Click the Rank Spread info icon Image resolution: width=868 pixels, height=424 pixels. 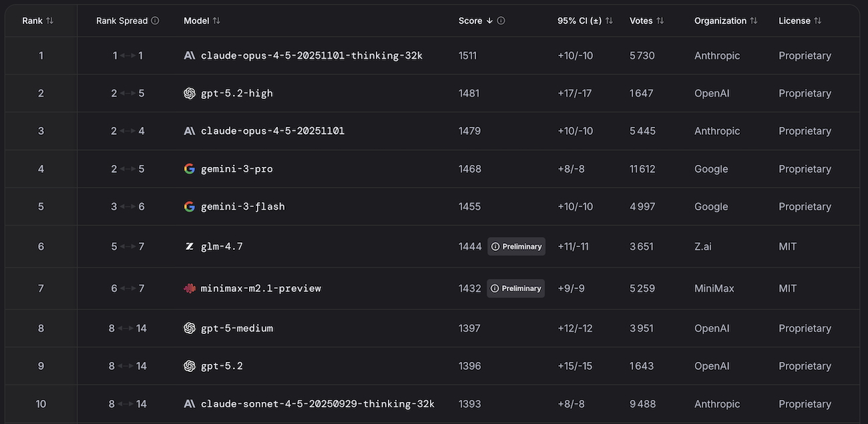click(156, 21)
